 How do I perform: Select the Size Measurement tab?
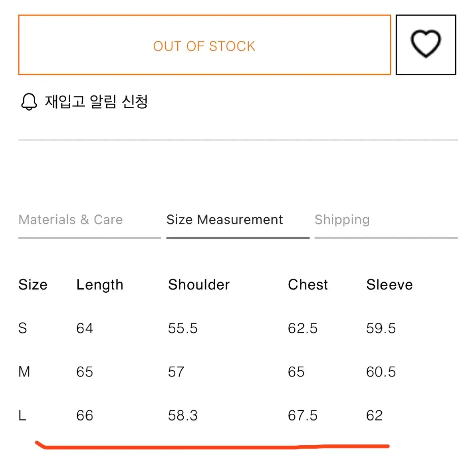225,220
